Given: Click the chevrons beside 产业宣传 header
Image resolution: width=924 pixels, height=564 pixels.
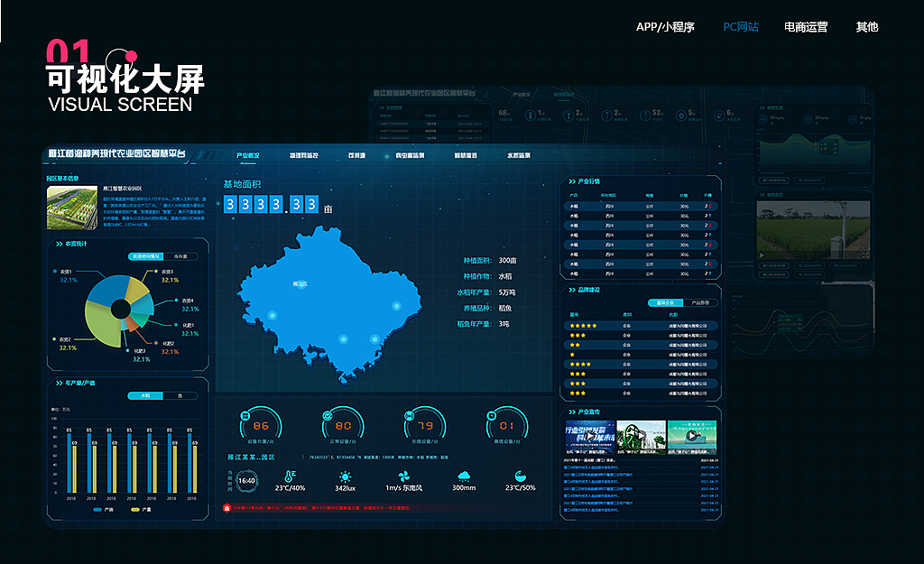Looking at the screenshot, I should [571, 411].
